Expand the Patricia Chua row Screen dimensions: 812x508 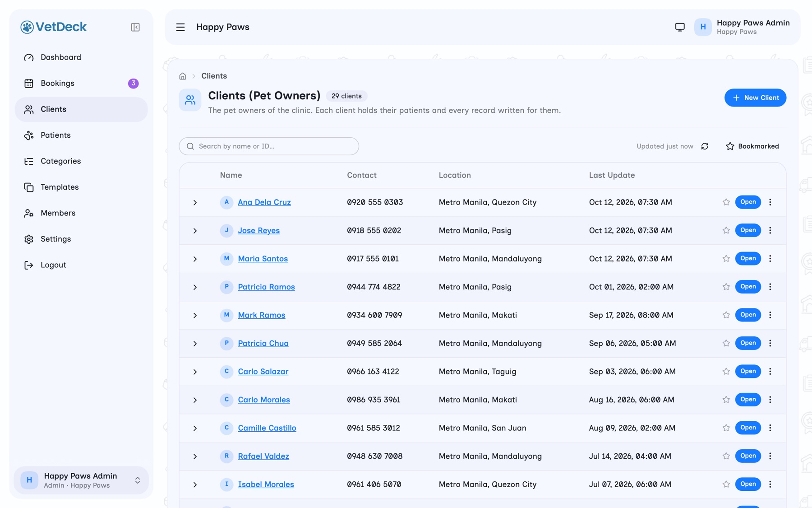point(195,344)
